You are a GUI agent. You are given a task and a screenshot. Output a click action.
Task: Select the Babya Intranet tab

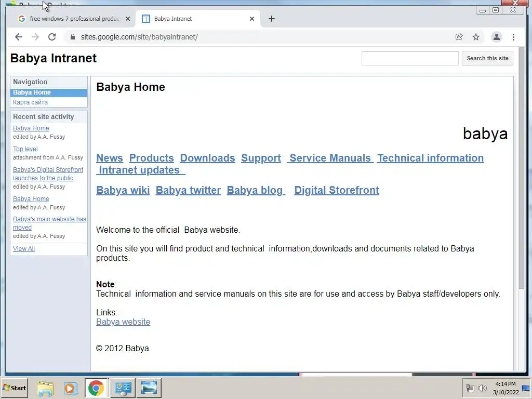click(198, 19)
